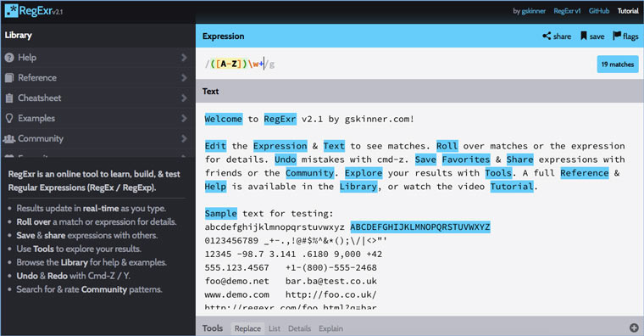Switch to the List tools tab

(x=275, y=328)
